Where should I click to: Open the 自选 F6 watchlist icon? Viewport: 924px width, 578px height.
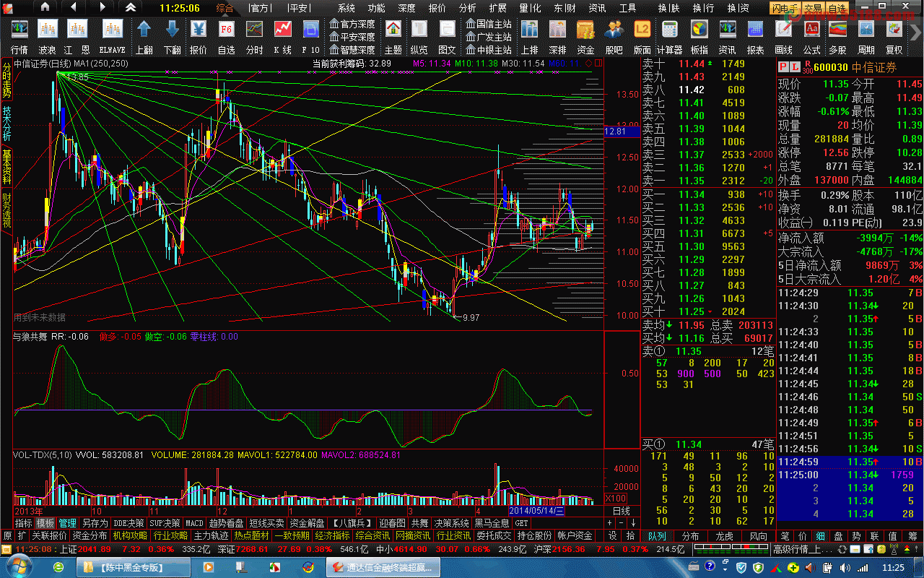pos(226,30)
